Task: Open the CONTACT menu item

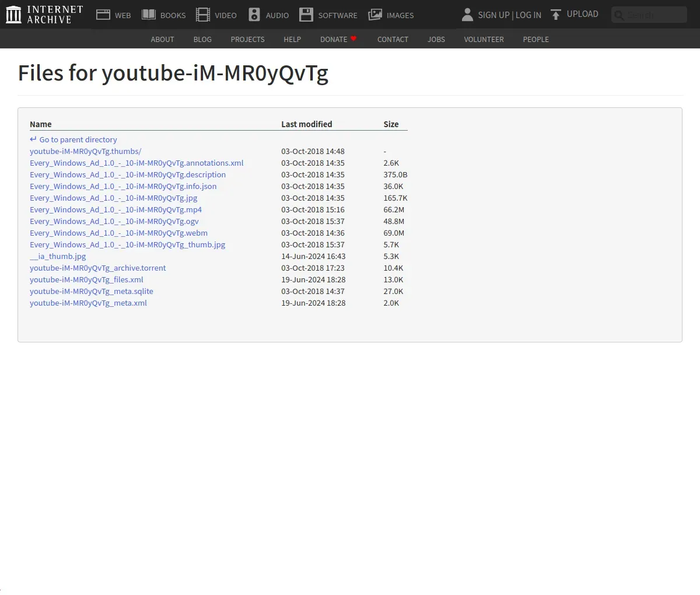Action: coord(393,39)
